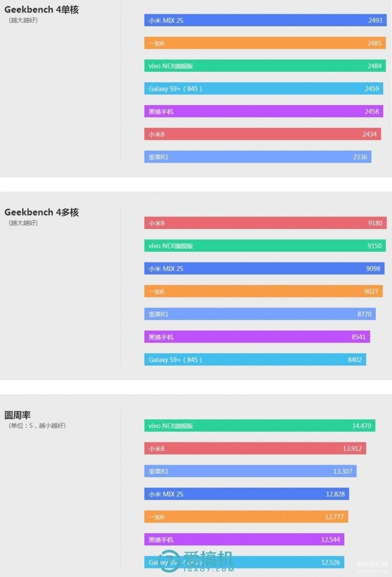Select the 坚果R1 bar scoring 8770
Viewport: 392px width, 577px height.
click(x=260, y=314)
